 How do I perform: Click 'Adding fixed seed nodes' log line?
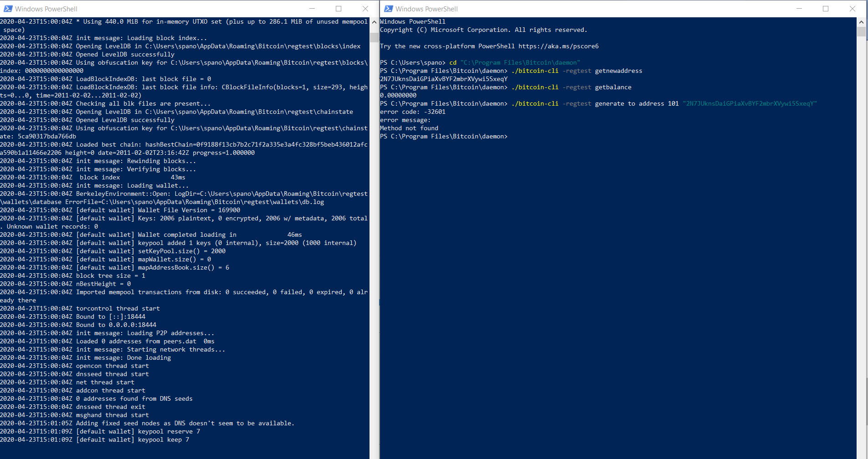click(x=147, y=423)
